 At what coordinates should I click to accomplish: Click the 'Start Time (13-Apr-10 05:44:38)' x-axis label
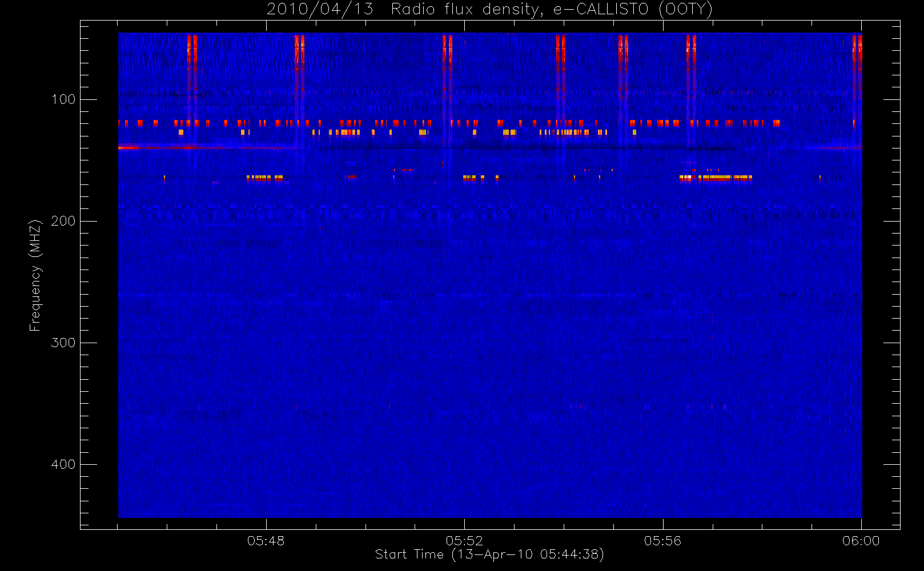pyautogui.click(x=489, y=554)
